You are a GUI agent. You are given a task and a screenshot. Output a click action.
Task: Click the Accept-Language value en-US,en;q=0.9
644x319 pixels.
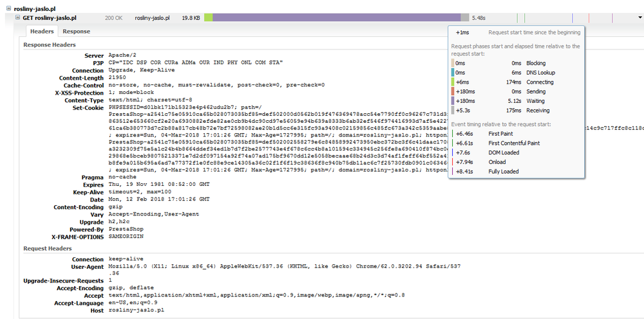coord(133,303)
